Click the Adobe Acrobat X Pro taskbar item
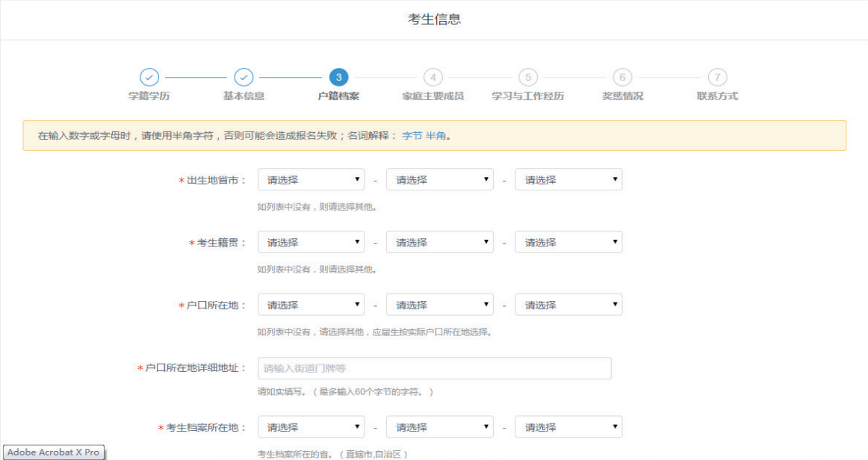Viewport: 868px width, 460px height. (52, 453)
